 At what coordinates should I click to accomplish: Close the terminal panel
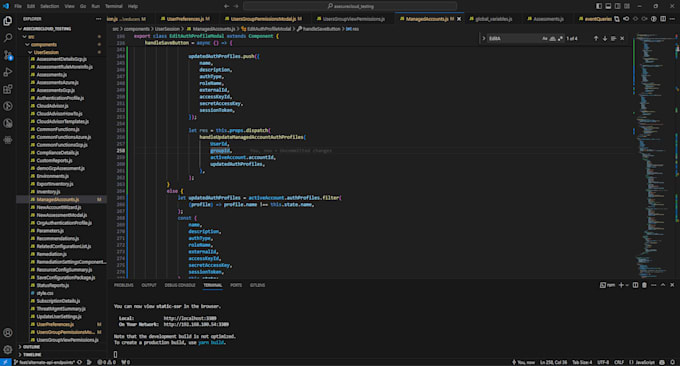[672, 285]
